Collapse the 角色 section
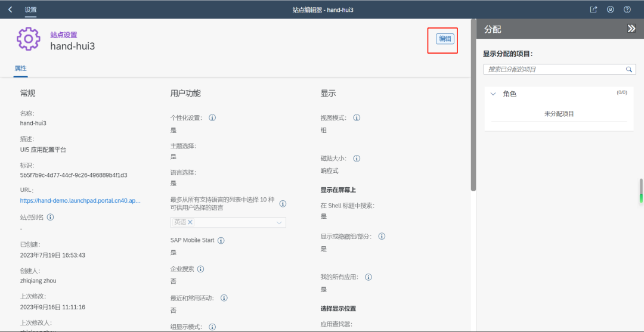This screenshot has width=644, height=332. pyautogui.click(x=493, y=94)
